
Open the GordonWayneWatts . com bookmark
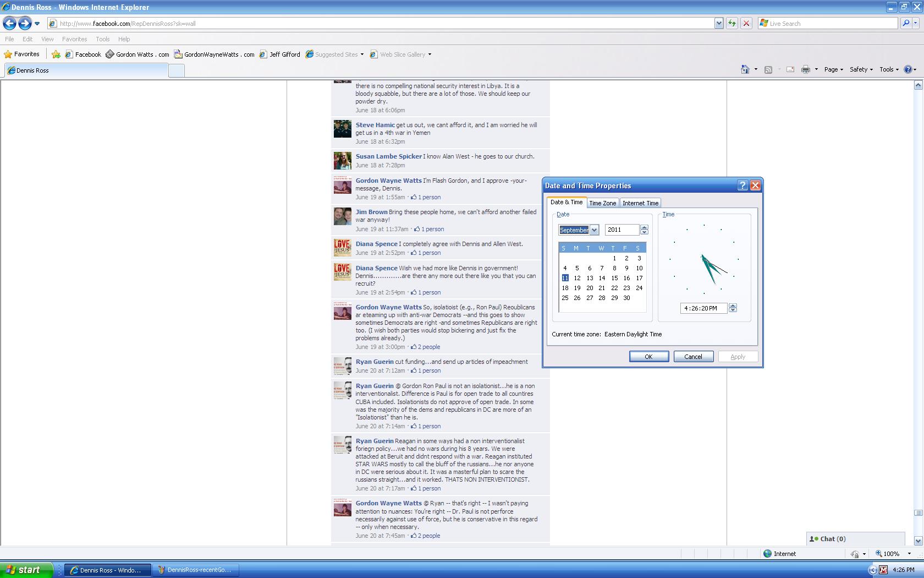tap(215, 54)
